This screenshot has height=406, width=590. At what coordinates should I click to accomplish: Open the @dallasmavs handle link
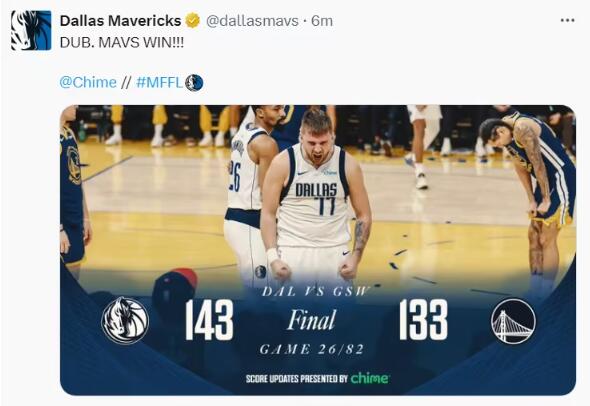pyautogui.click(x=252, y=21)
